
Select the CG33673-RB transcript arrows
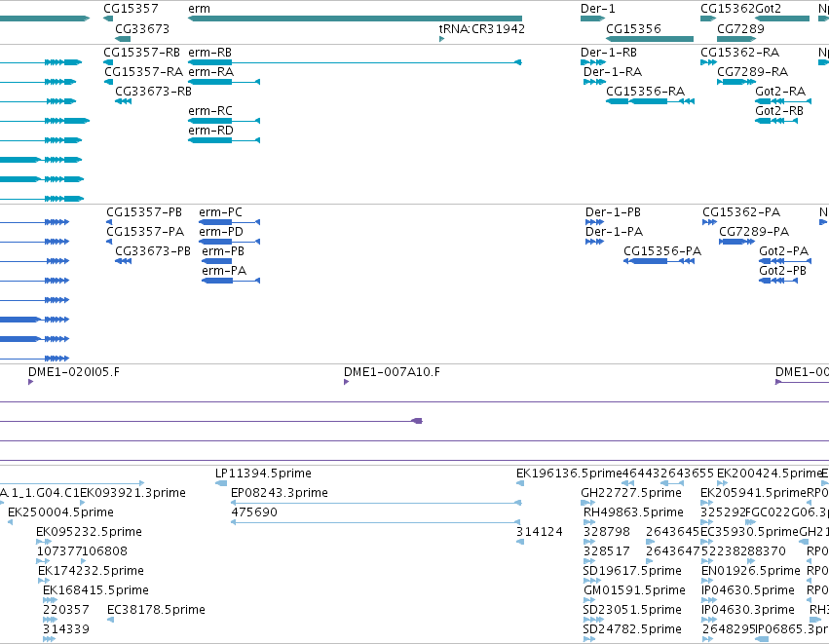click(x=123, y=101)
